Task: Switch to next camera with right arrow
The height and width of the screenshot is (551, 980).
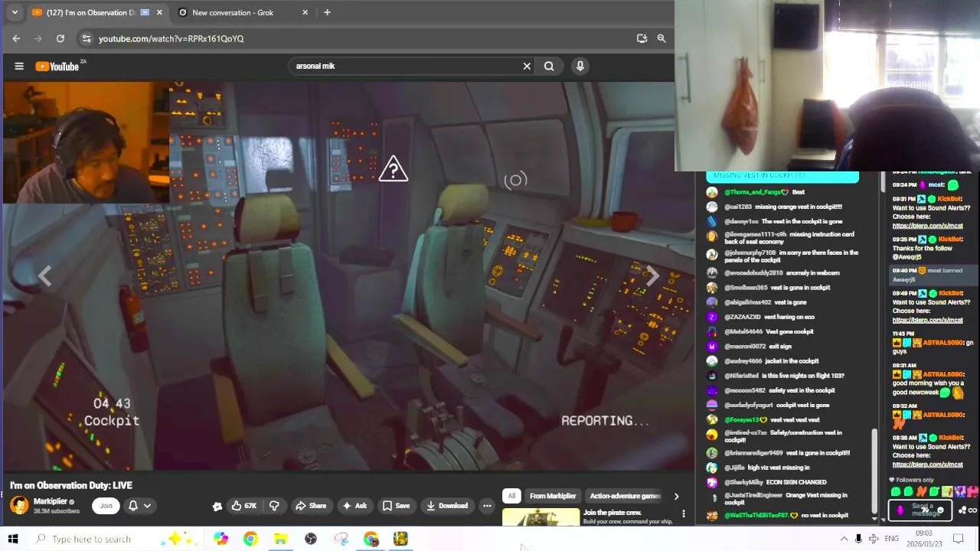Action: click(x=652, y=275)
